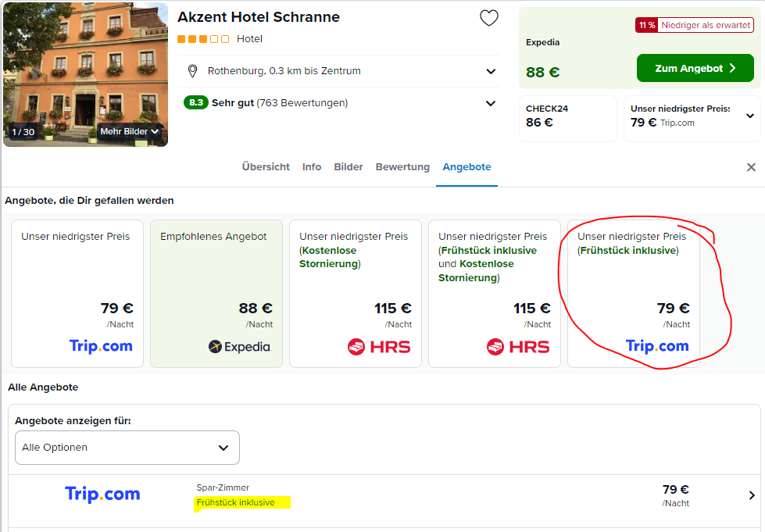
Task: Click the Spar-Zimmer room label
Action: tap(223, 487)
